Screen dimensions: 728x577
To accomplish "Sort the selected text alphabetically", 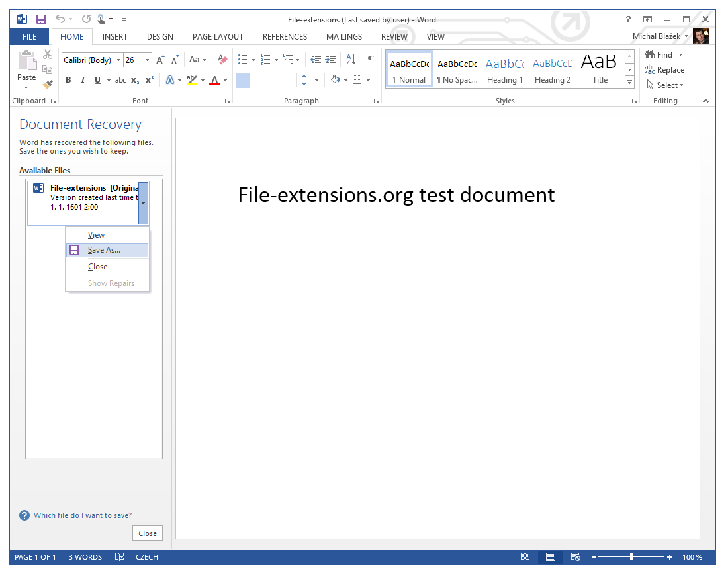I will (x=351, y=60).
